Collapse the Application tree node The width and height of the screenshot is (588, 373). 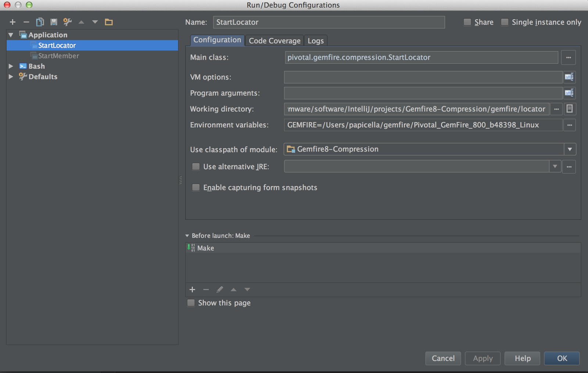[x=11, y=35]
